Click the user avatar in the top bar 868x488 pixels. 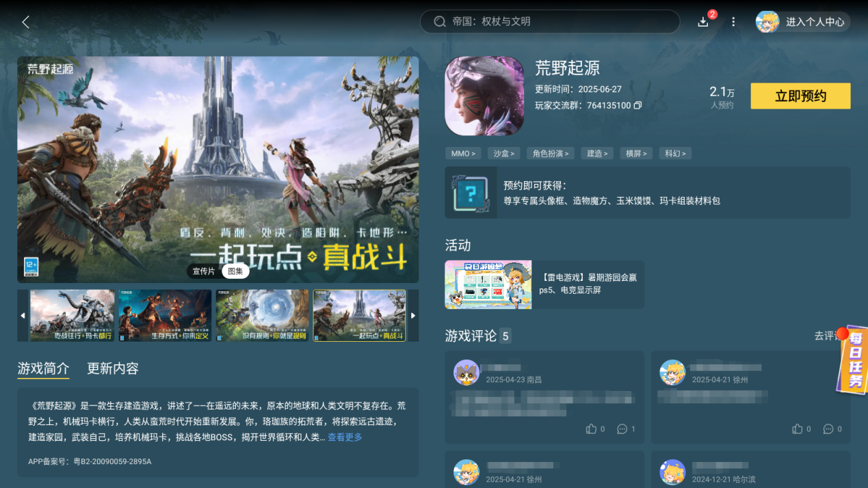point(767,22)
